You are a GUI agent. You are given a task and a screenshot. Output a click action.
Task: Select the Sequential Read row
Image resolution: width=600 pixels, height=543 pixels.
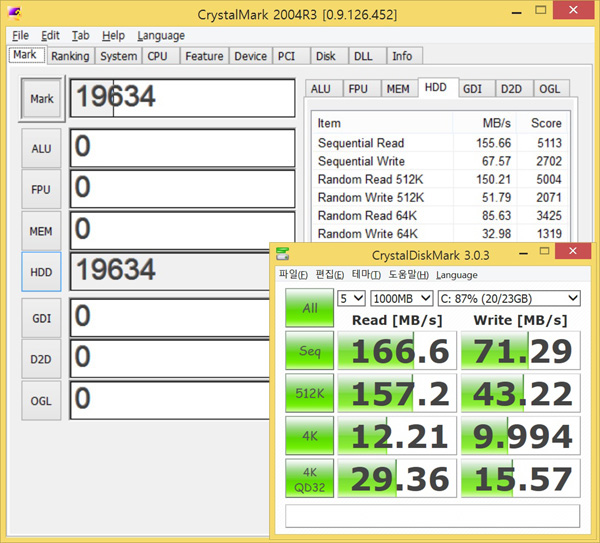click(x=440, y=143)
